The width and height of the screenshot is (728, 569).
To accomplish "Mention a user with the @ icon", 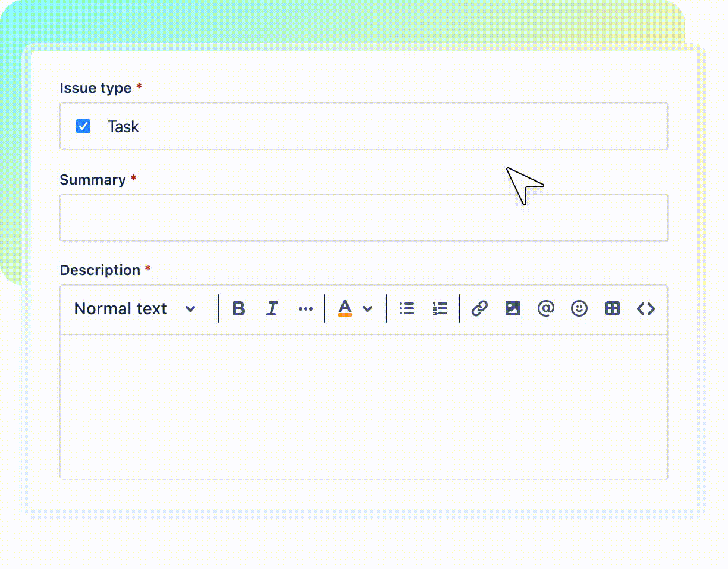I will (545, 308).
